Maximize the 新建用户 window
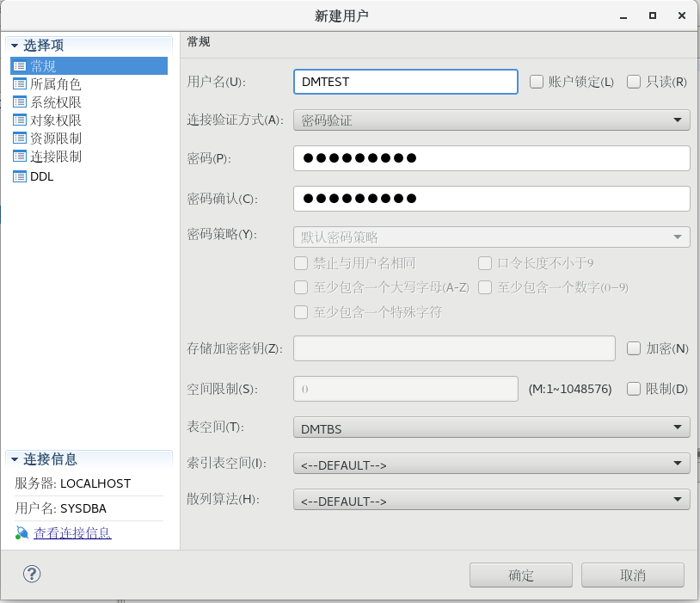This screenshot has height=603, width=700. pos(652,15)
